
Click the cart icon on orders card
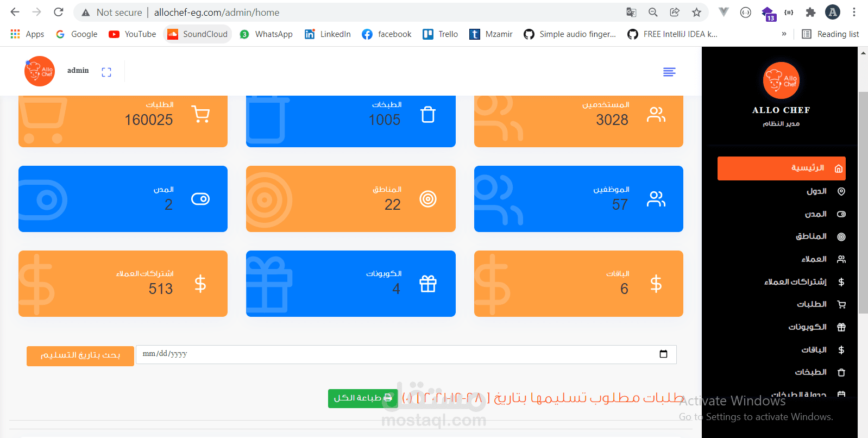[200, 114]
